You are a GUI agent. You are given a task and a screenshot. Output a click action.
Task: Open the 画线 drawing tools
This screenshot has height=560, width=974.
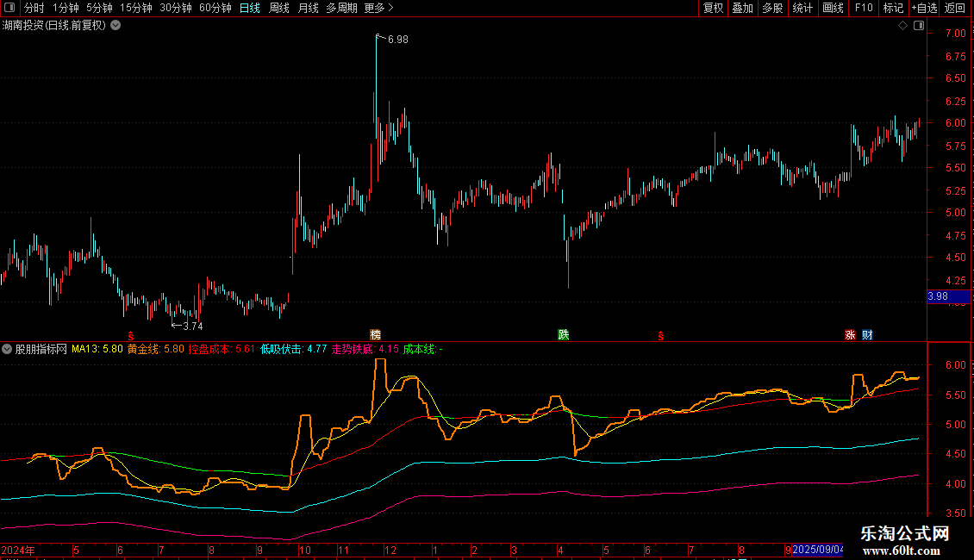pos(833,8)
